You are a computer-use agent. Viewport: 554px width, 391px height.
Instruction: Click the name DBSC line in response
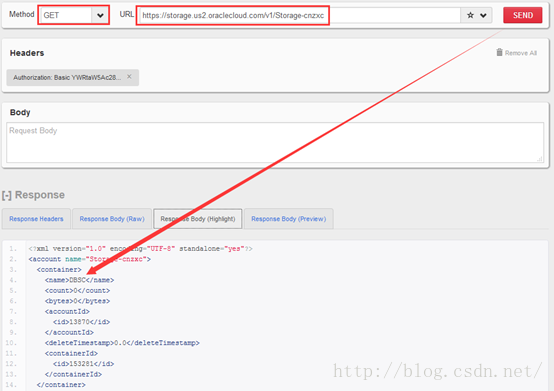pos(79,280)
